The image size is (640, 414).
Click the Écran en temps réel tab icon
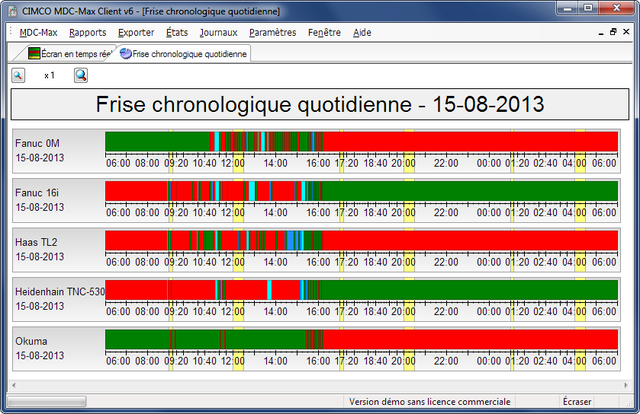click(x=34, y=53)
